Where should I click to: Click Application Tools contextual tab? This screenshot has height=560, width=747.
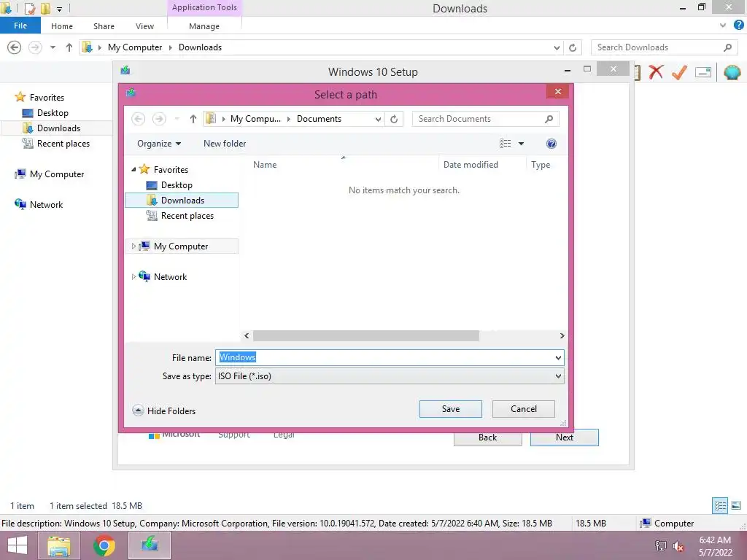click(204, 7)
